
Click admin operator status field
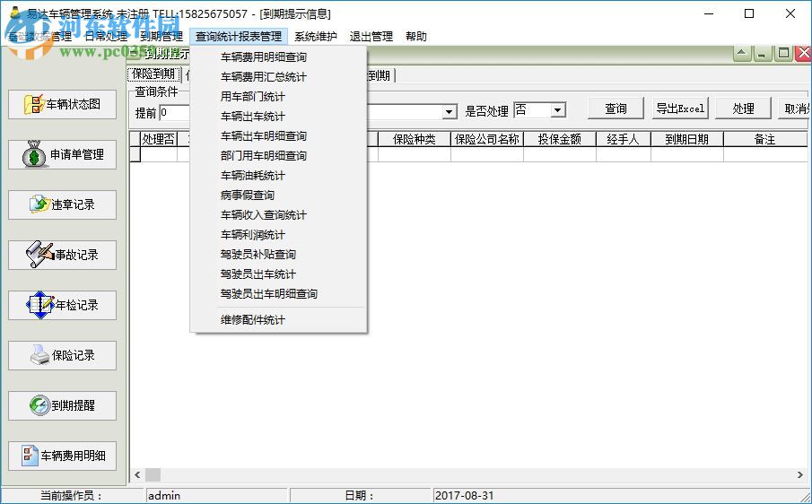[216, 496]
